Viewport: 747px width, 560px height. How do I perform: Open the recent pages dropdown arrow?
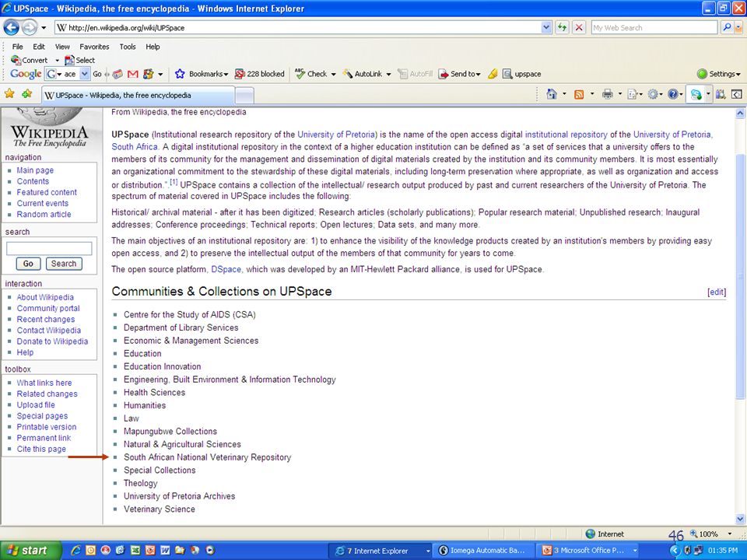[x=44, y=28]
